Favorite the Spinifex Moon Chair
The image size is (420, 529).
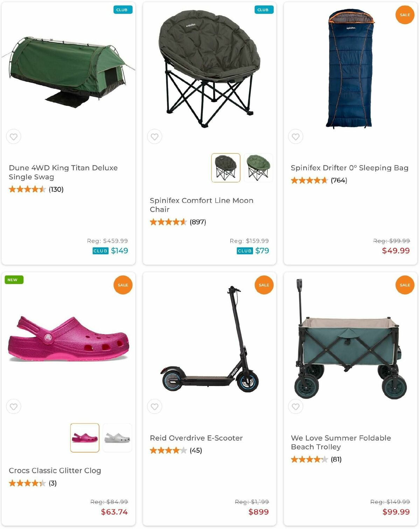[155, 137]
